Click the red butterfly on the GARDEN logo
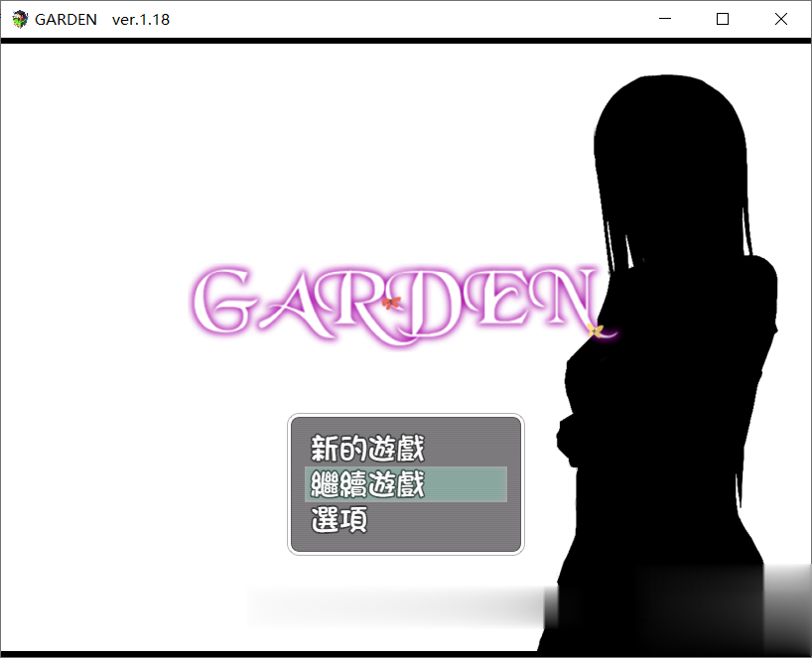812x658 pixels. point(391,303)
